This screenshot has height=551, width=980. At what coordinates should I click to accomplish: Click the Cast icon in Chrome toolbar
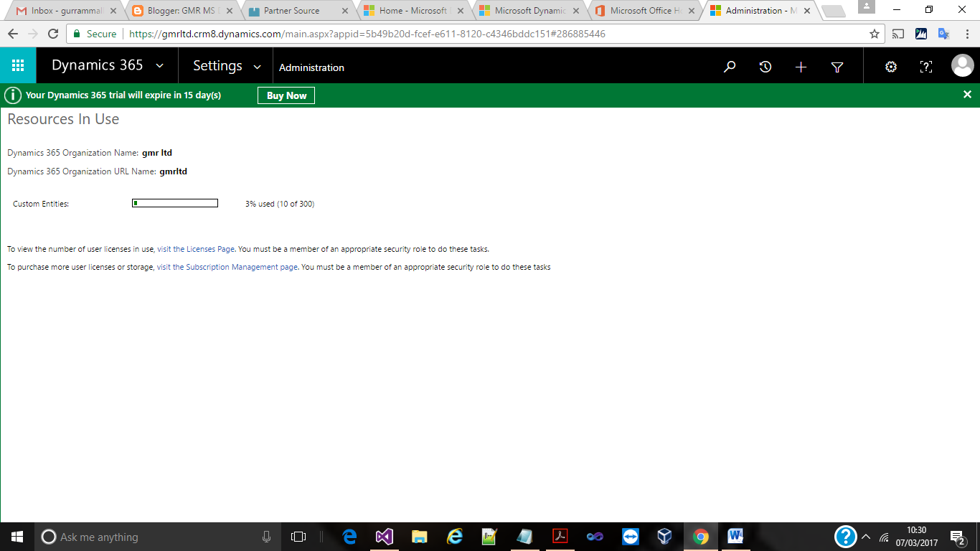[898, 34]
